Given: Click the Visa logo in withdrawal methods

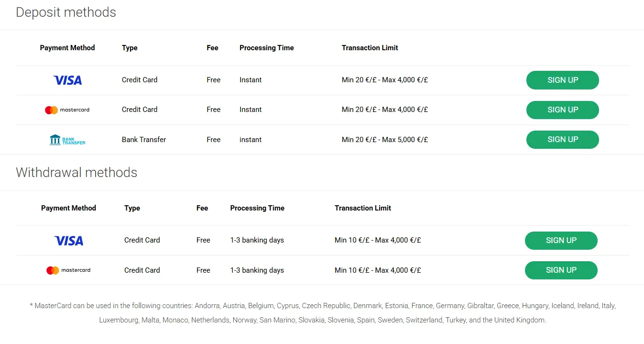Looking at the screenshot, I should 69,241.
